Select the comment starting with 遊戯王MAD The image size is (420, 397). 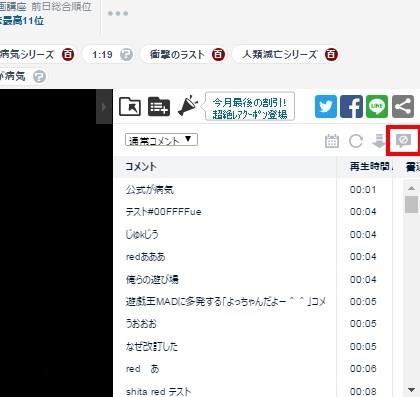point(226,302)
